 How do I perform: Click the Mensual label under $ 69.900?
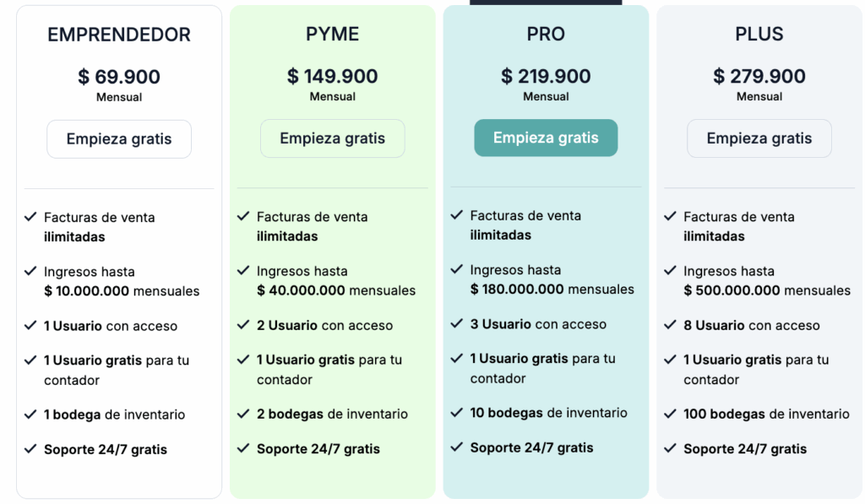pyautogui.click(x=118, y=96)
